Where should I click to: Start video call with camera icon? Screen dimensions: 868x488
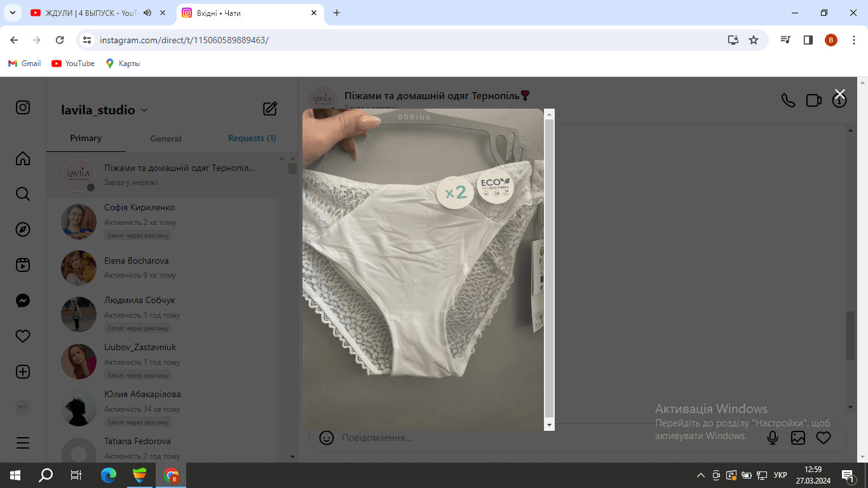pos(814,100)
